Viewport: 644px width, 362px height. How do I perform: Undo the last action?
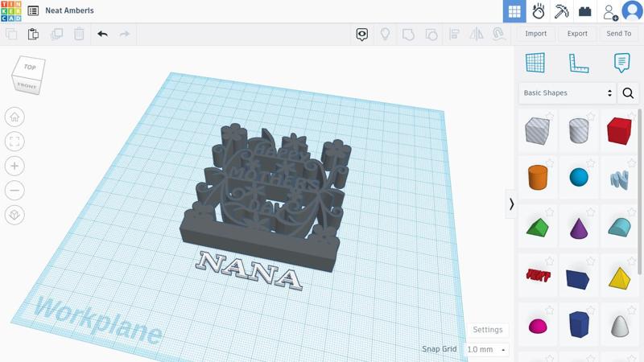coord(103,34)
